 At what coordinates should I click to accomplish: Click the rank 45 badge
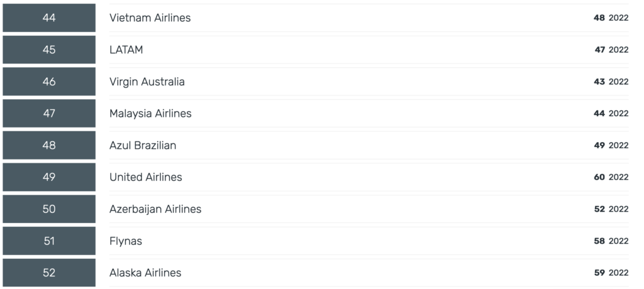pyautogui.click(x=49, y=50)
